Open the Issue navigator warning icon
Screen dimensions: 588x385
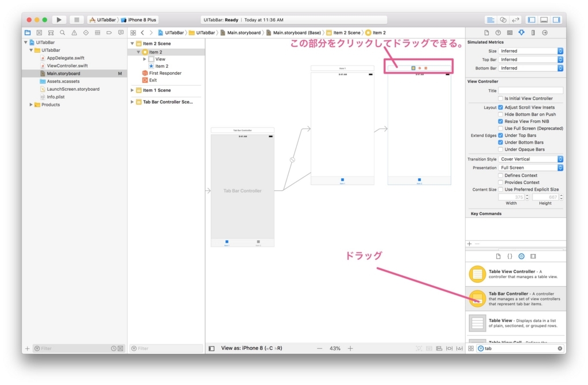(74, 33)
